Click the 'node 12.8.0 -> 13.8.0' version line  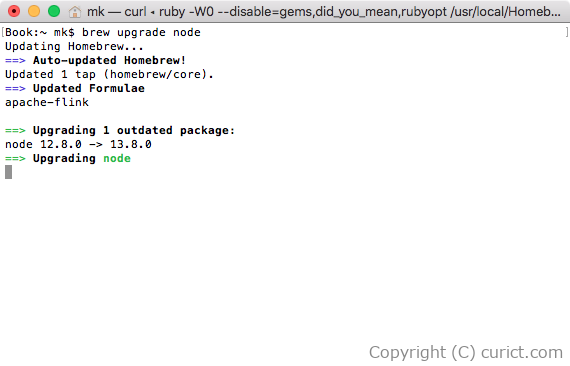pyautogui.click(x=78, y=145)
